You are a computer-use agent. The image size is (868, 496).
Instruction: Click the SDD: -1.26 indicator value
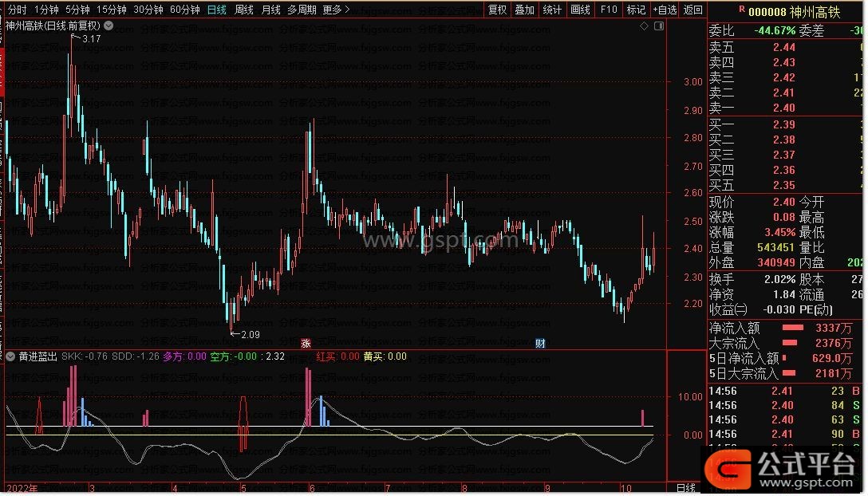[x=136, y=356]
